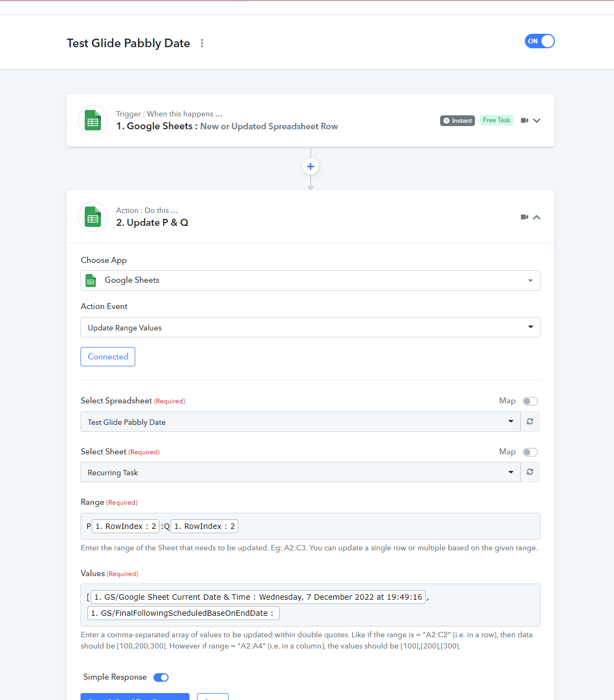Refresh the Recurring Task sheet list
614x700 pixels.
click(x=530, y=472)
